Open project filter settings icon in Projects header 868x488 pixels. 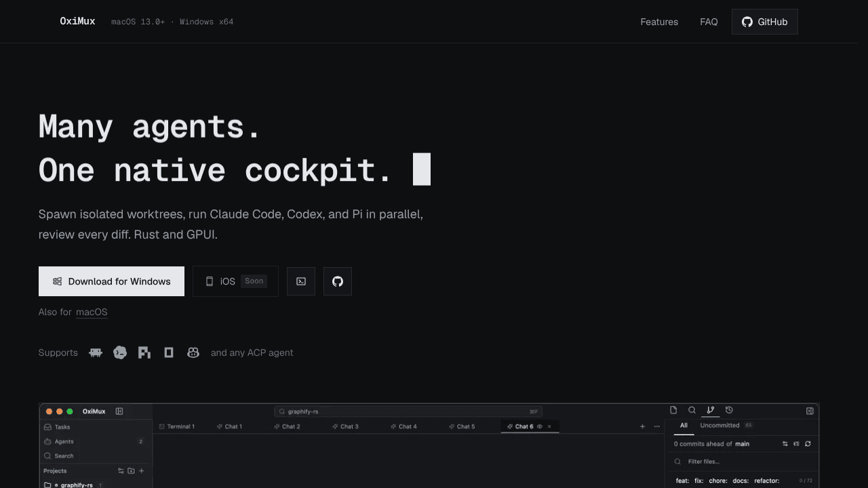[121, 470]
